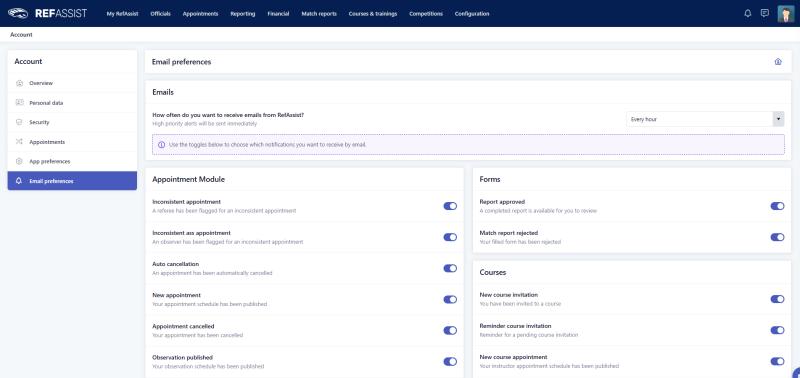Open Courses & trainings menu
This screenshot has width=800, height=378.
(x=372, y=14)
